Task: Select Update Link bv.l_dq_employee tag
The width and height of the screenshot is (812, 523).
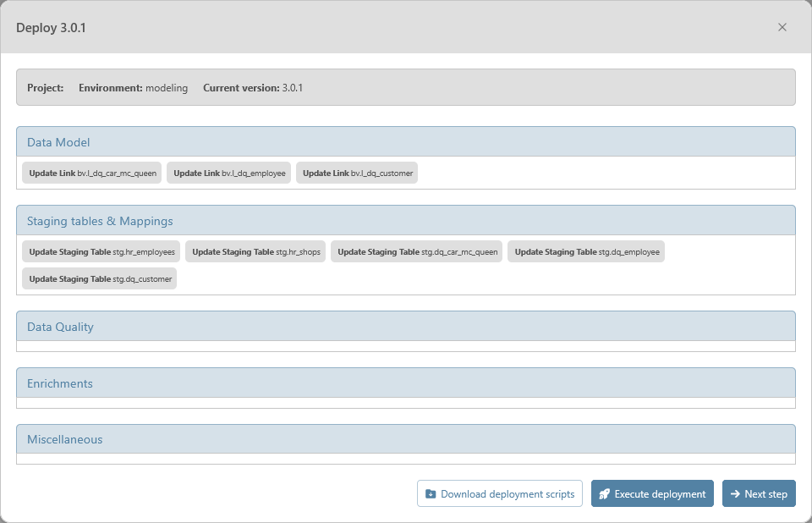Action: click(x=229, y=173)
